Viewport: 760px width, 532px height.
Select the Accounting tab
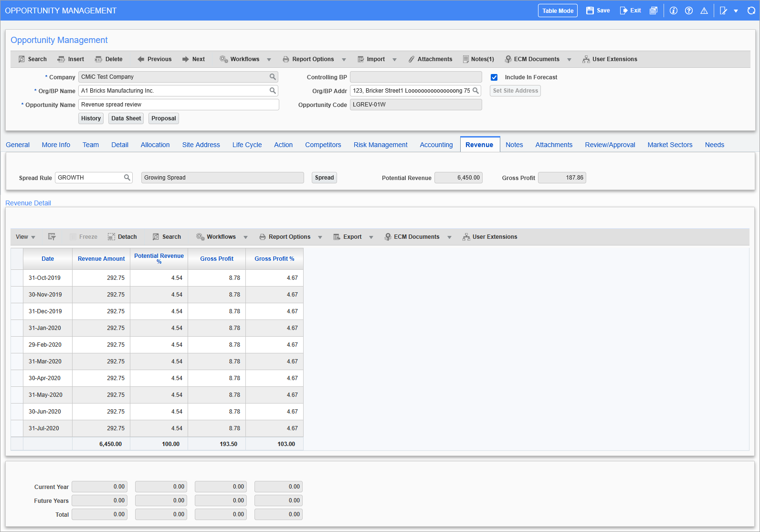436,145
